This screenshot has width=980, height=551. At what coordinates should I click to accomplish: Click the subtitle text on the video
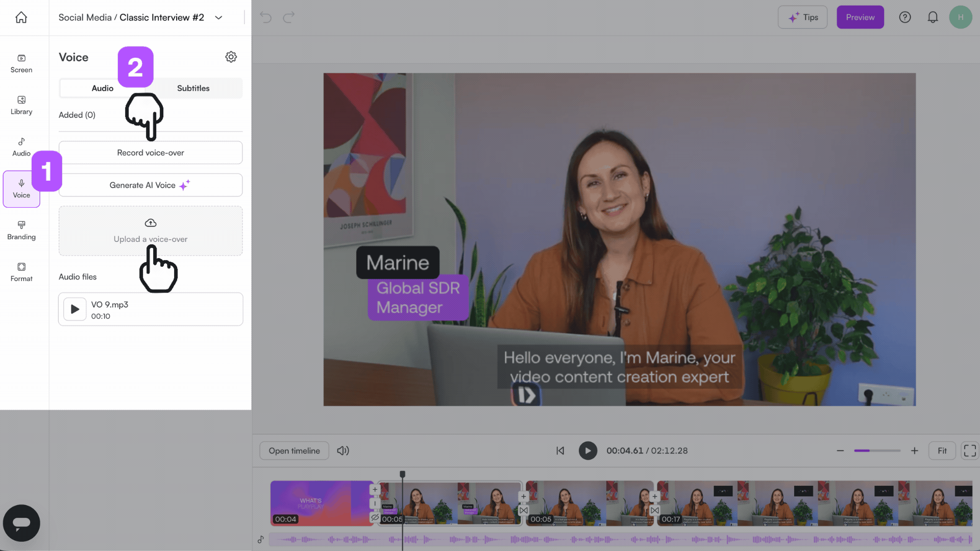coord(620,367)
